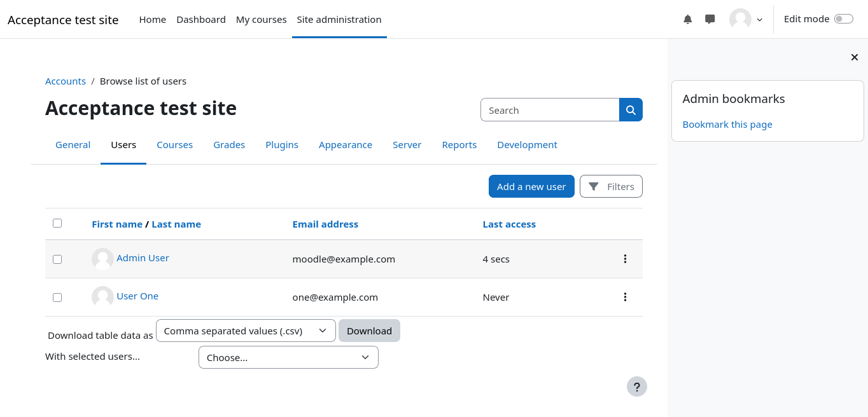
Task: Click the Add a new user button
Action: coord(531,186)
